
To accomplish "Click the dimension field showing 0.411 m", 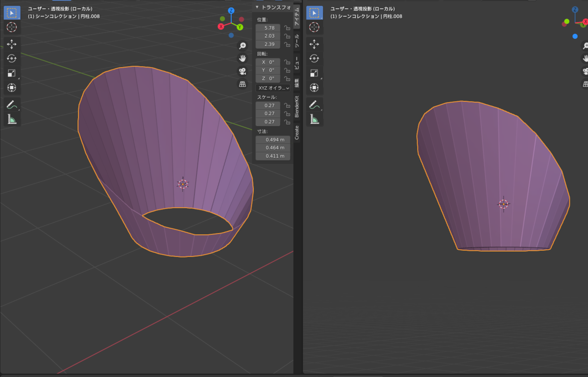I will [273, 156].
